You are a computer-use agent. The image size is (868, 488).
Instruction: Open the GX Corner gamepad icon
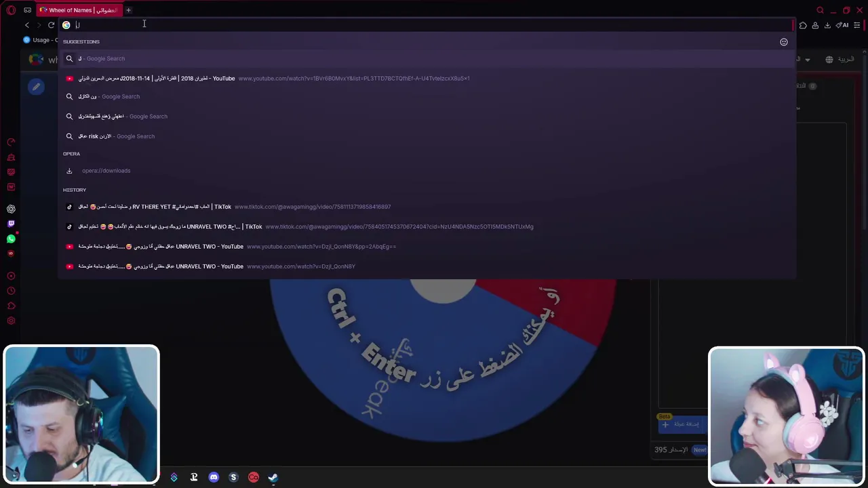click(27, 10)
